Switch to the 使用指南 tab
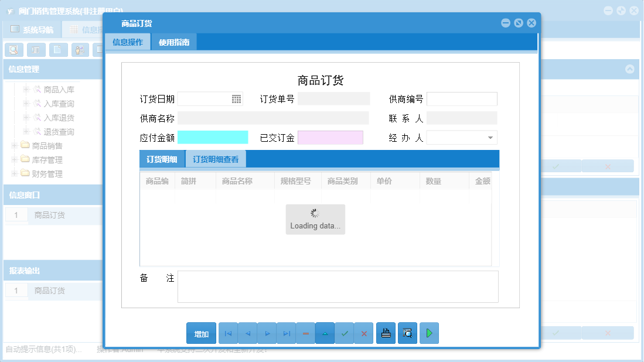Viewport: 644px width, 362px height. (x=173, y=42)
